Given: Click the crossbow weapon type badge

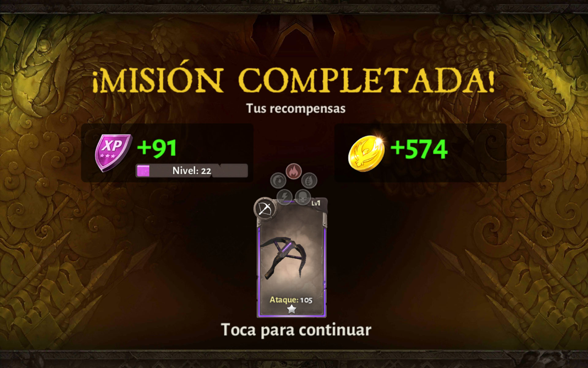Looking at the screenshot, I should click(265, 209).
